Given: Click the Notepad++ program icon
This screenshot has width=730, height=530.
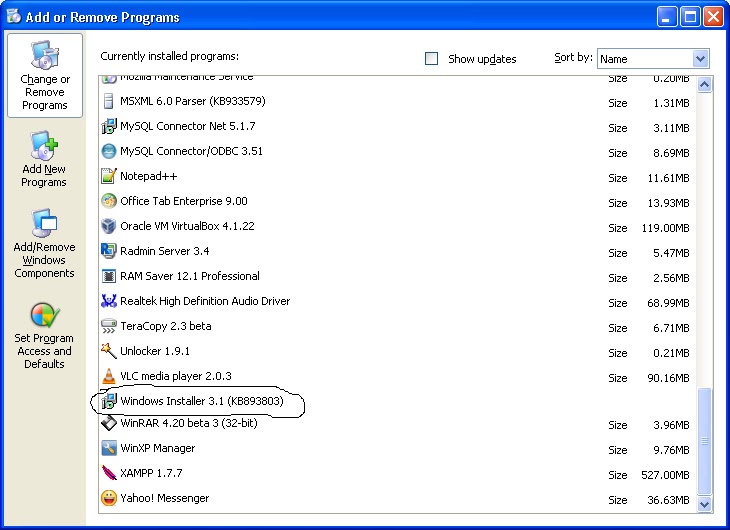Looking at the screenshot, I should click(108, 176).
